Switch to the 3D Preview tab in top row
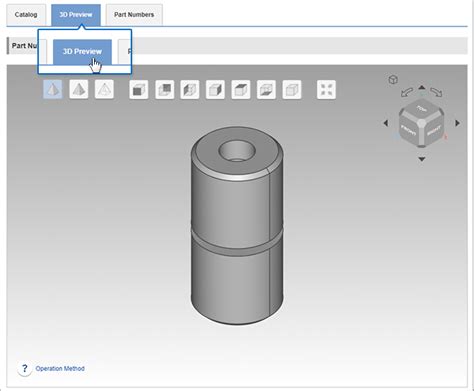This screenshot has width=474, height=391. [76, 15]
